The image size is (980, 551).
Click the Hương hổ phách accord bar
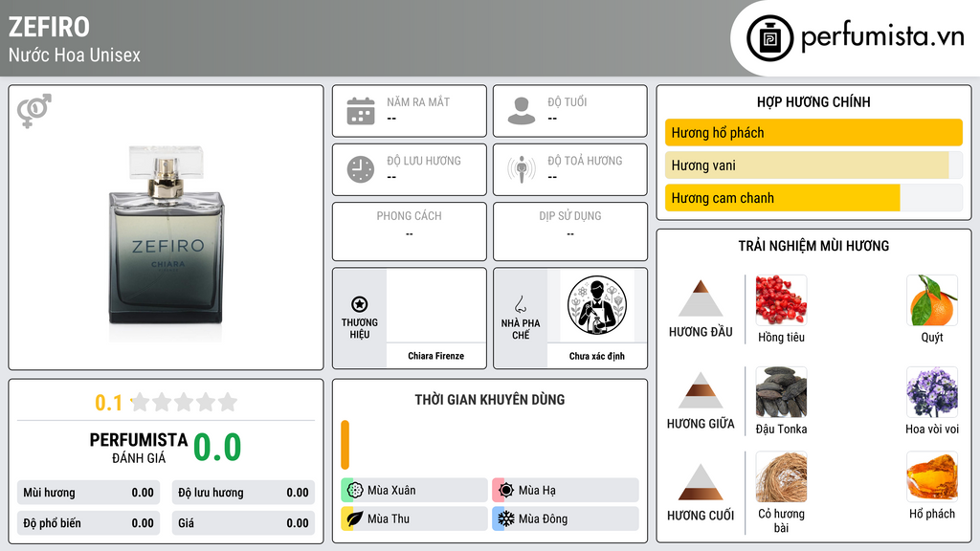[x=813, y=132]
